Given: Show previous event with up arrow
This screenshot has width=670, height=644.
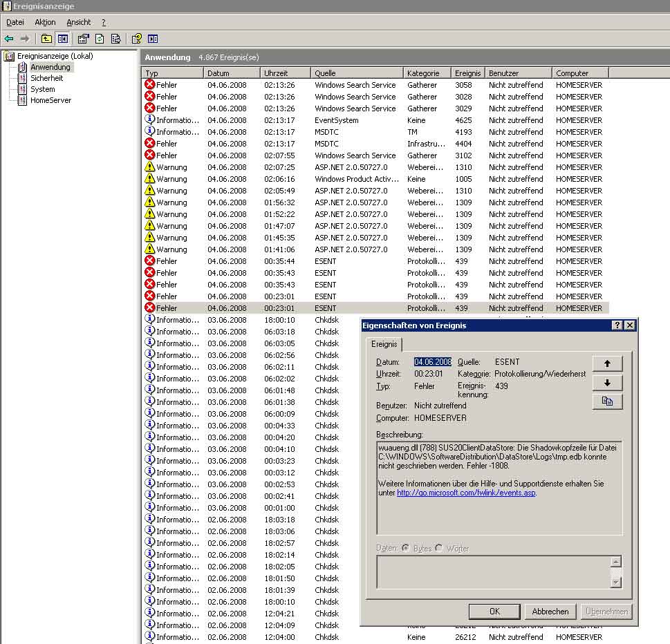Looking at the screenshot, I should tap(607, 363).
